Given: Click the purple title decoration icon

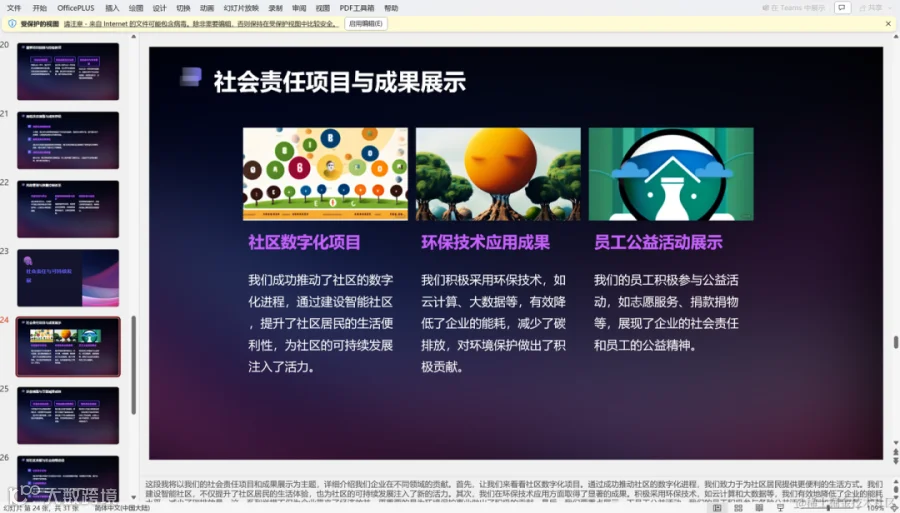Looking at the screenshot, I should coord(191,77).
